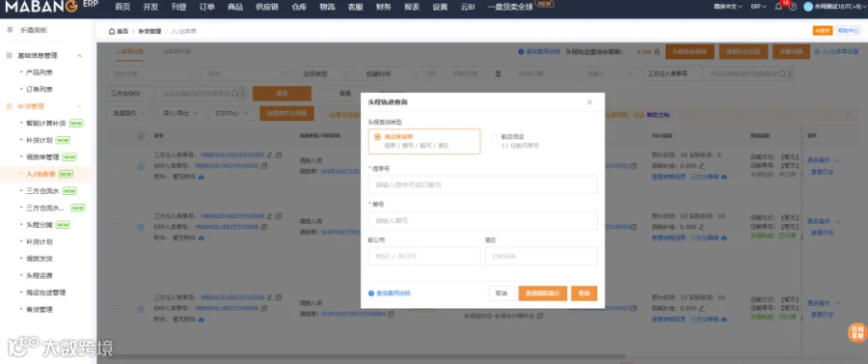Click search magnifier in 三方仓入库单号 field
Viewport: 868px width, 364px height.
(781, 73)
